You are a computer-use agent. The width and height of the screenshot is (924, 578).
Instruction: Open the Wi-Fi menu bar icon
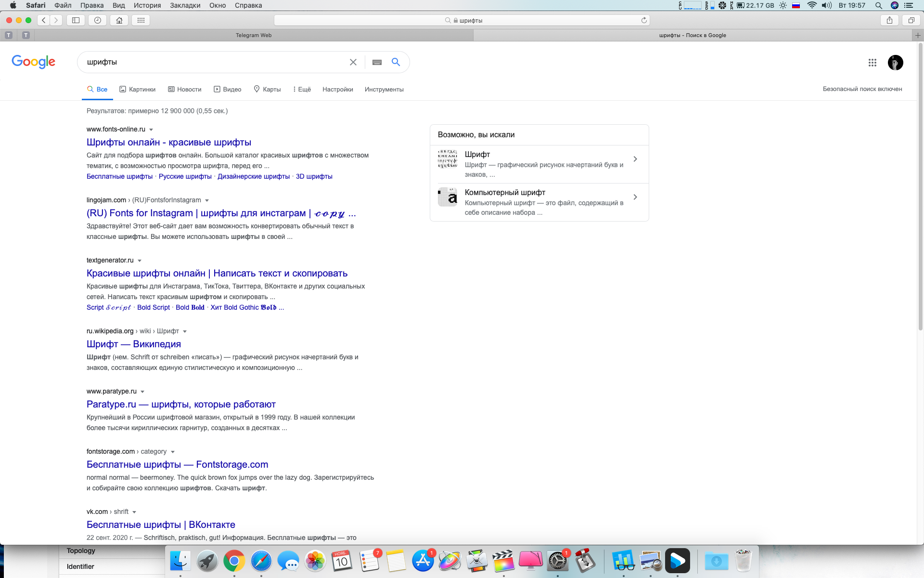812,5
